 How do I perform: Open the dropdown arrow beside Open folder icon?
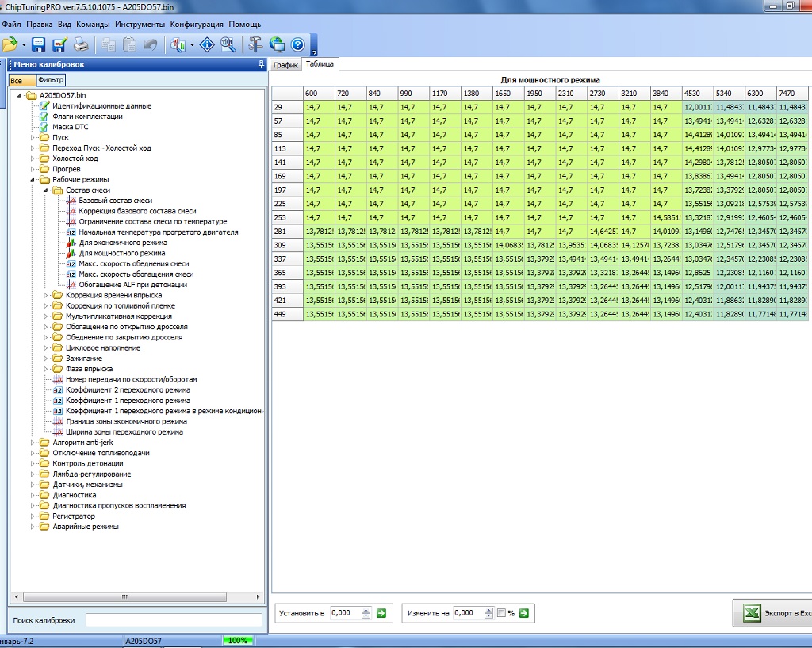click(24, 45)
